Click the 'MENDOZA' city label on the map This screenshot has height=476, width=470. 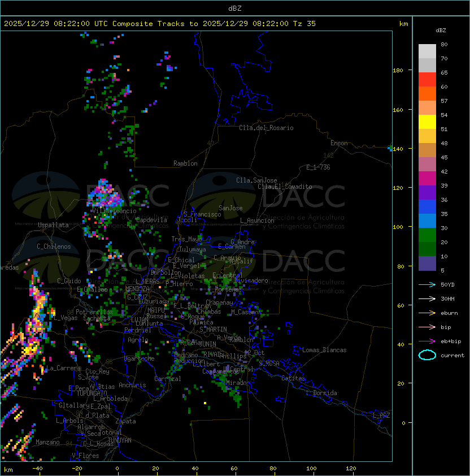point(137,288)
